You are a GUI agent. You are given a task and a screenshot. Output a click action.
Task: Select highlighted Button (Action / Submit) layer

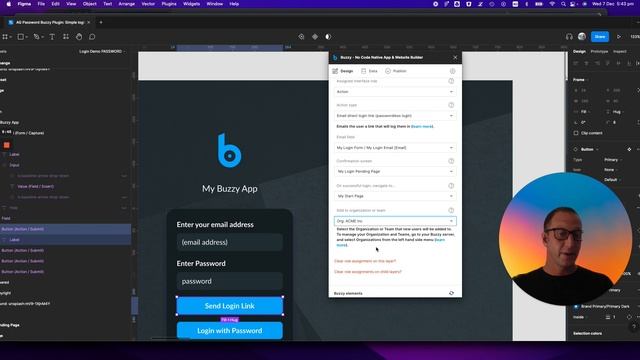tap(65, 229)
